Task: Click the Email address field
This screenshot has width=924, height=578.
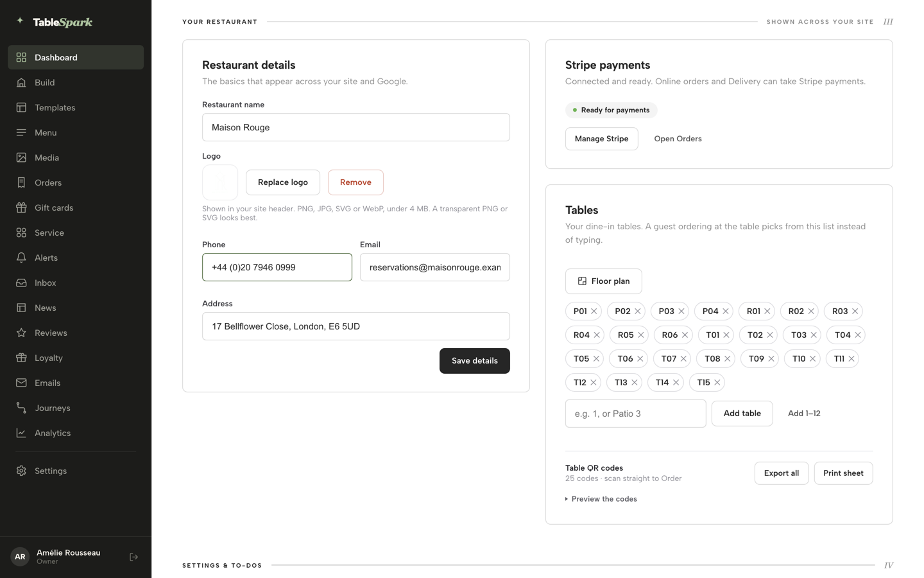Action: (435, 267)
